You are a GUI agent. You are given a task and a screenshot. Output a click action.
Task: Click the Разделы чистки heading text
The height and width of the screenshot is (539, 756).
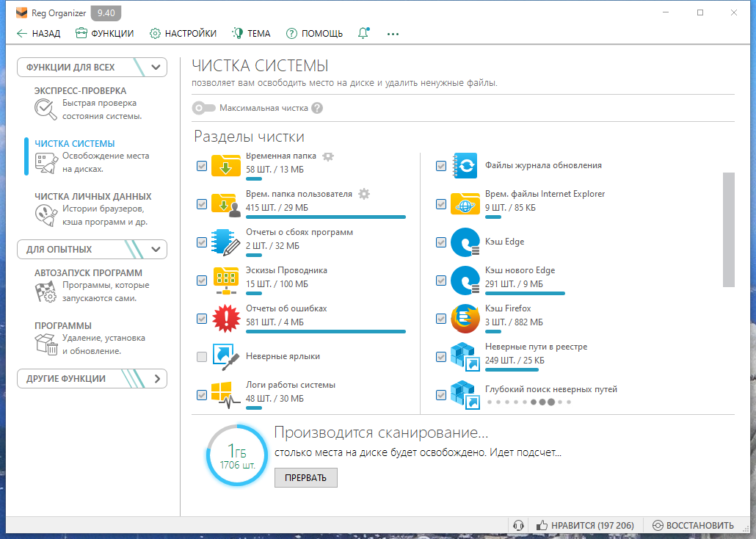(x=249, y=137)
